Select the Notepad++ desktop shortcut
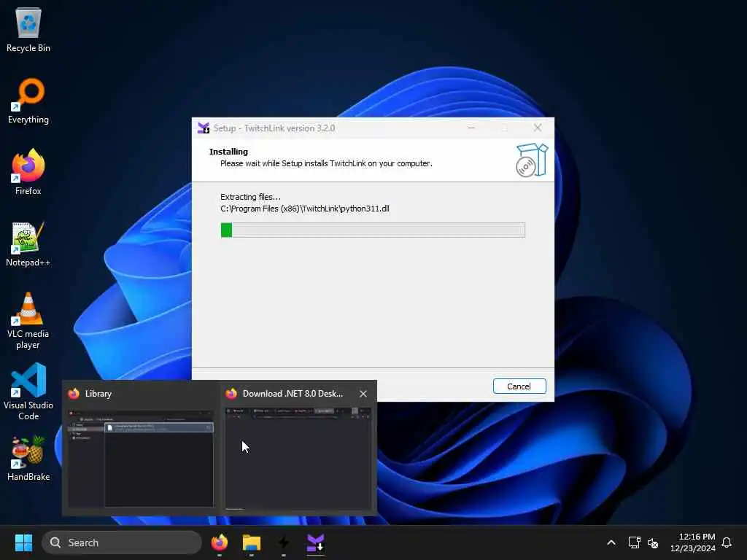747x560 pixels. (x=28, y=244)
